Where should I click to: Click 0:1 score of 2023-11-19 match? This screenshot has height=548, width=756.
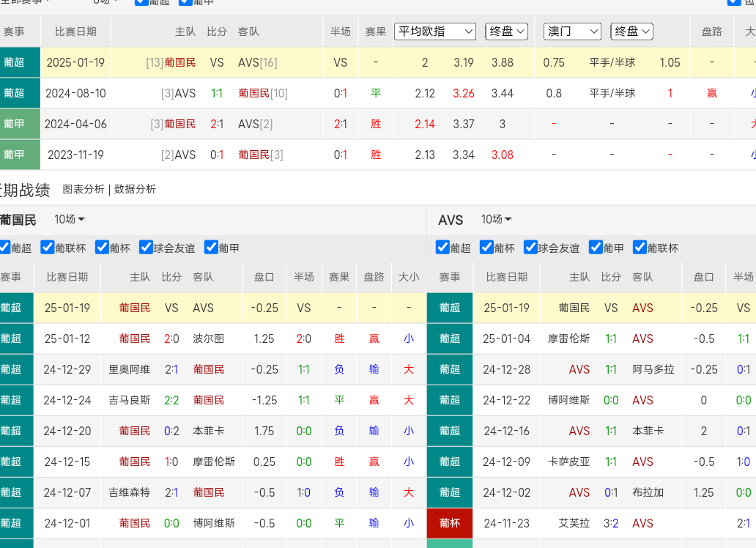tap(217, 155)
